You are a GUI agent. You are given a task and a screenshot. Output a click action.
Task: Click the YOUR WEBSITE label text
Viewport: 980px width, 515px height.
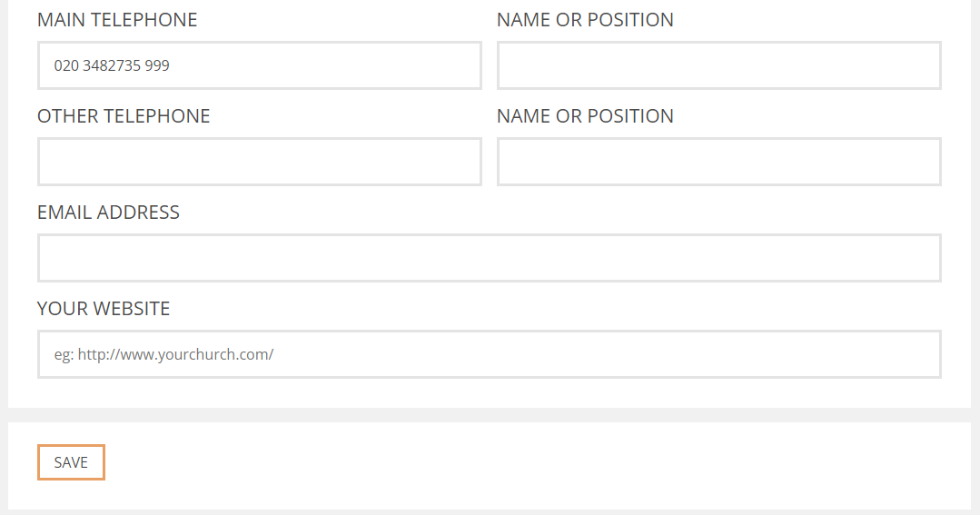[x=104, y=309]
